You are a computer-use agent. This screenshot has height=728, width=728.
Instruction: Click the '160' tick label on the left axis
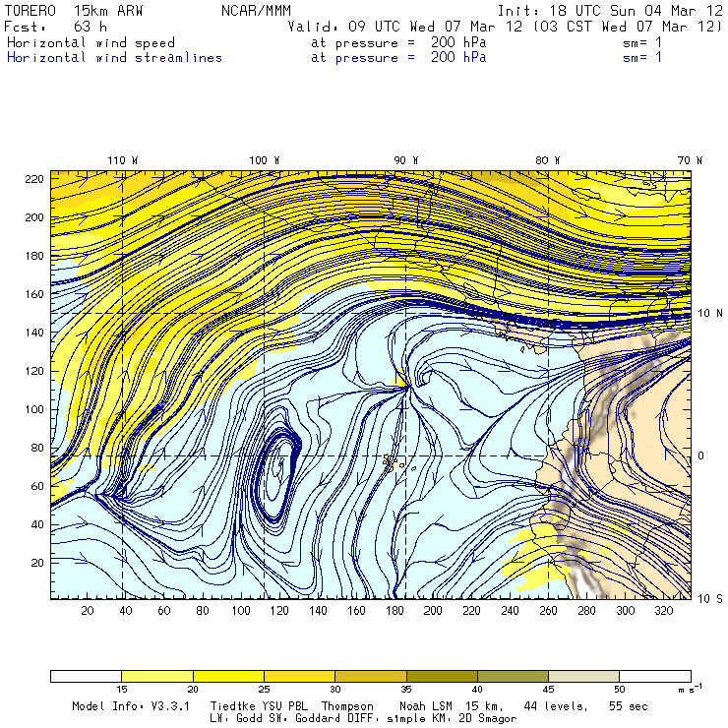click(x=34, y=294)
